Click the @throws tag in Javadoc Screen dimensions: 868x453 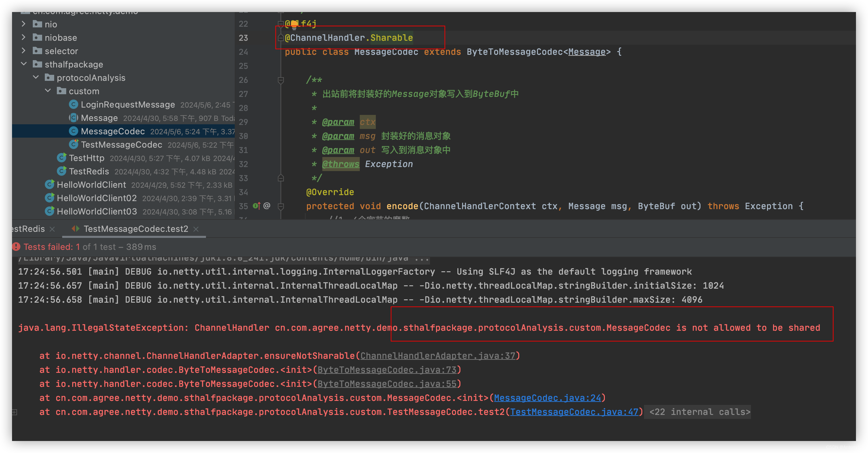(340, 164)
